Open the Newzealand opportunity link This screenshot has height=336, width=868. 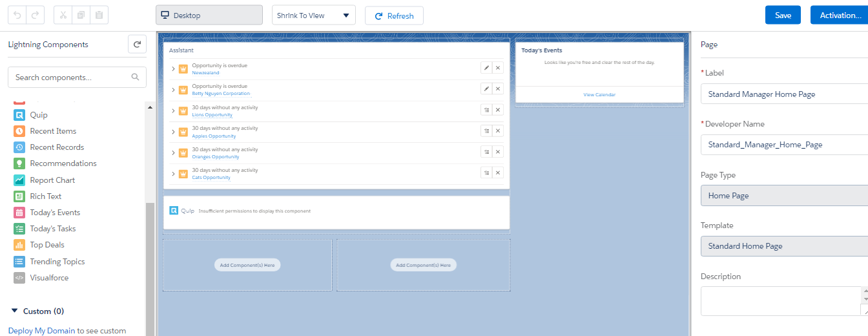click(x=205, y=73)
